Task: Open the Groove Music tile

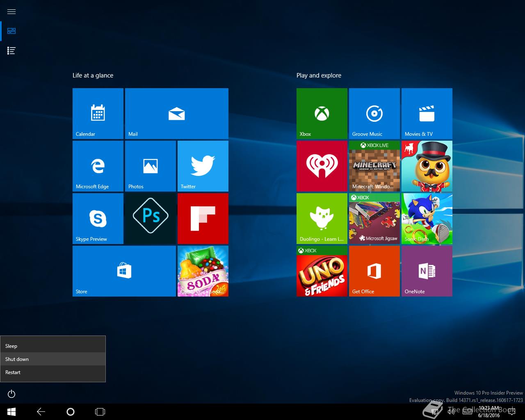Action: click(x=374, y=114)
